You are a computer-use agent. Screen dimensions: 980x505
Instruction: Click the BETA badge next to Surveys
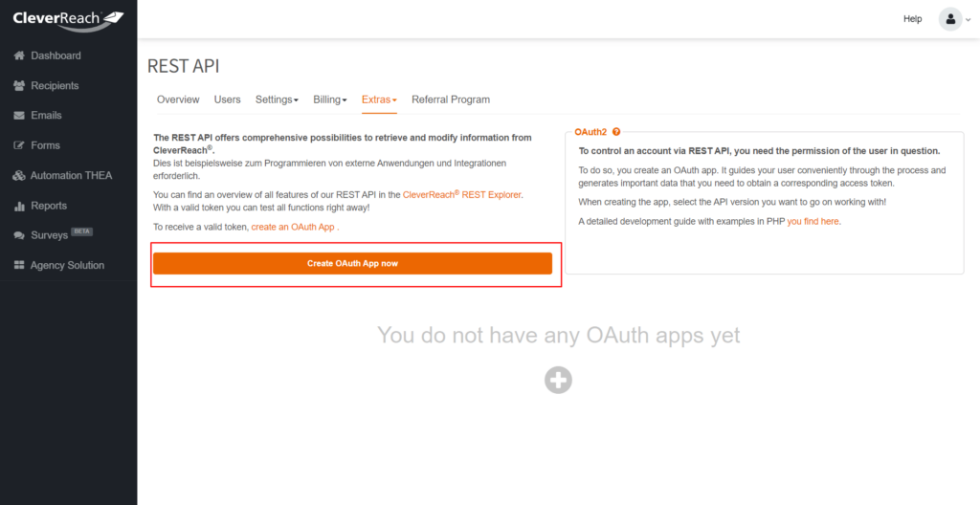click(x=82, y=231)
